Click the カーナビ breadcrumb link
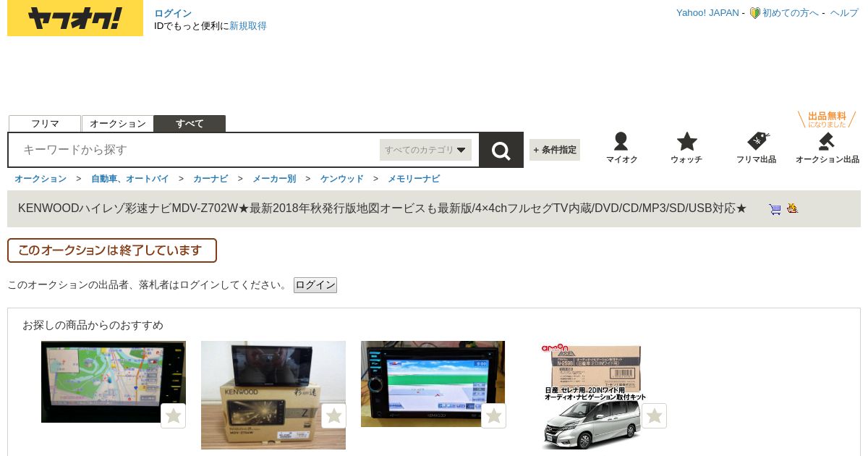This screenshot has height=456, width=868. [210, 179]
